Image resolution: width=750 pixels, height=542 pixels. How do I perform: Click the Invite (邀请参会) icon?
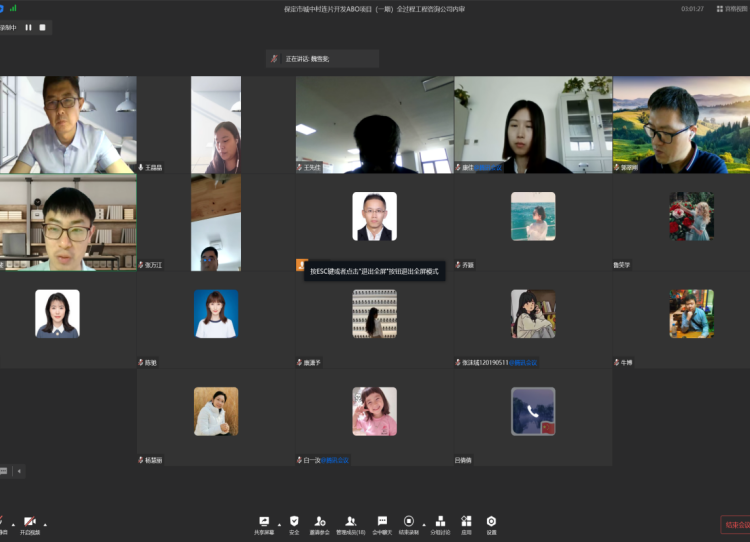tap(320, 522)
